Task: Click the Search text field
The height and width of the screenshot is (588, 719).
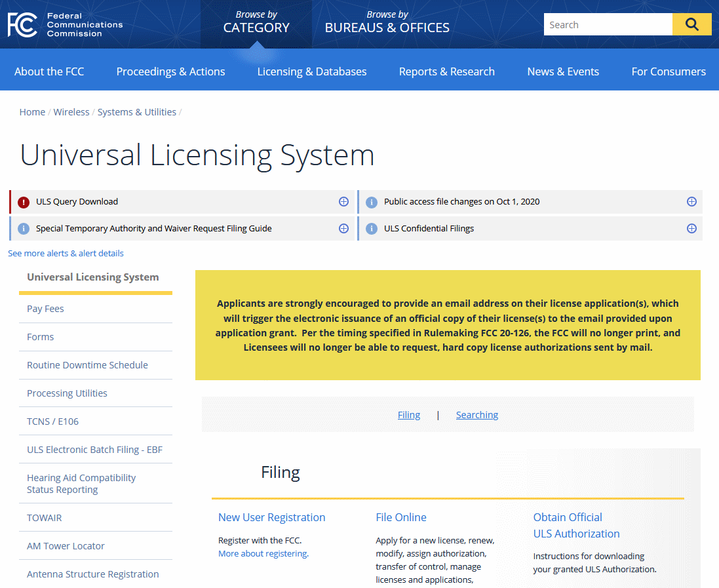Action: click(x=608, y=25)
